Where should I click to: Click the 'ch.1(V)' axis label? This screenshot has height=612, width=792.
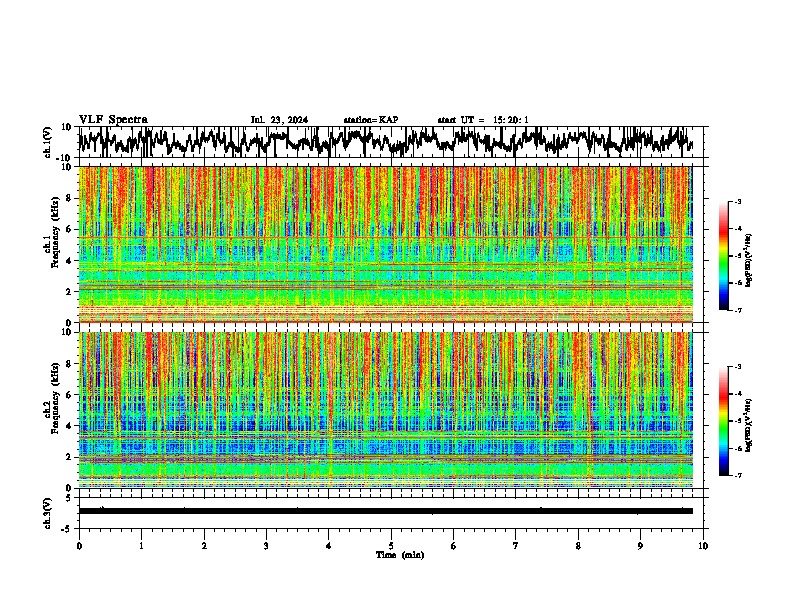[x=48, y=142]
